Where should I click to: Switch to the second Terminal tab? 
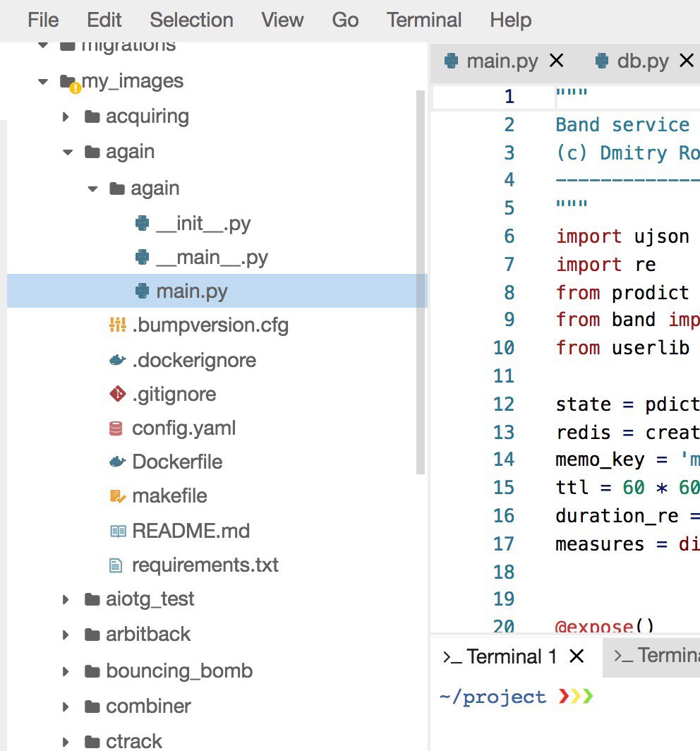pyautogui.click(x=652, y=656)
